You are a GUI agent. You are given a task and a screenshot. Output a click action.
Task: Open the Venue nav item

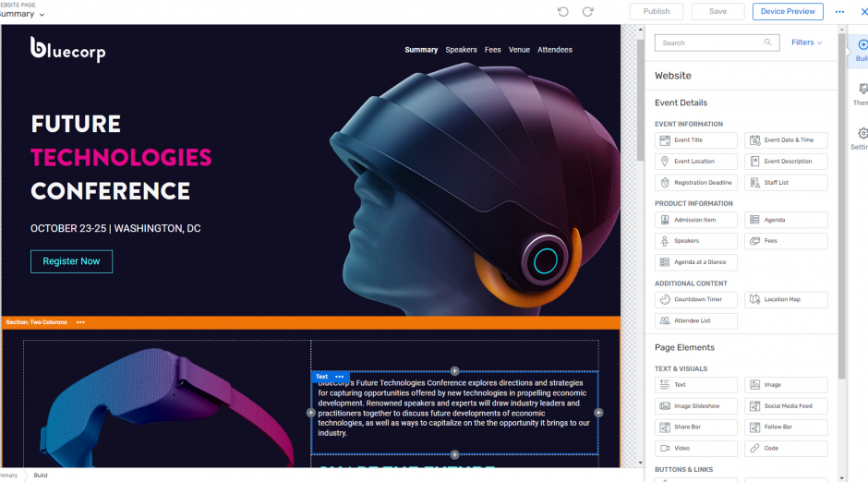[519, 50]
